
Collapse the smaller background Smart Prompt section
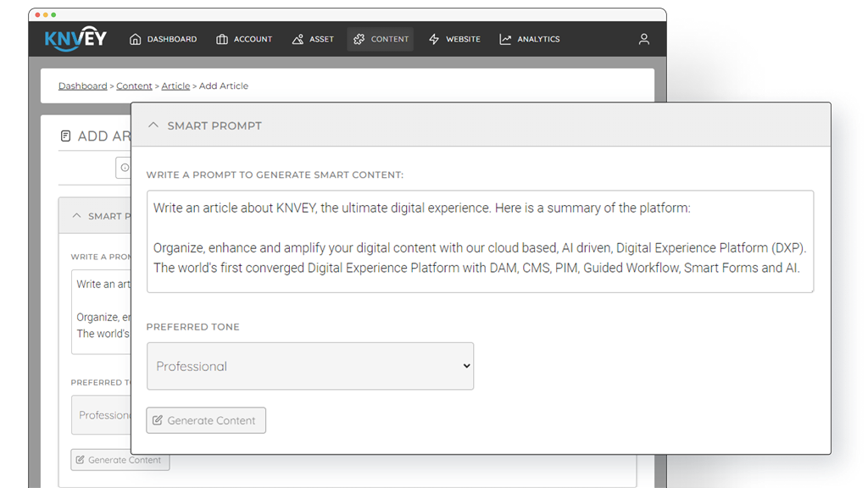click(x=77, y=216)
